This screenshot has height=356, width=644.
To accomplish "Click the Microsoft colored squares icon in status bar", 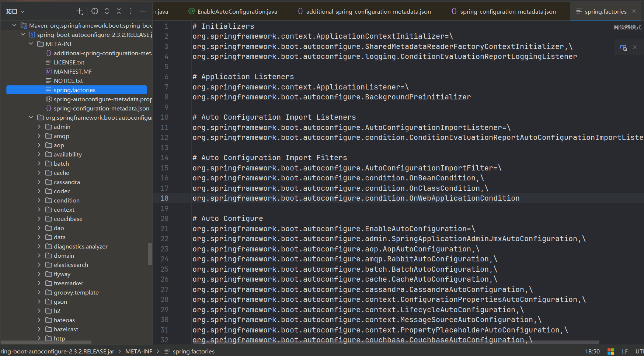I will 611,352.
